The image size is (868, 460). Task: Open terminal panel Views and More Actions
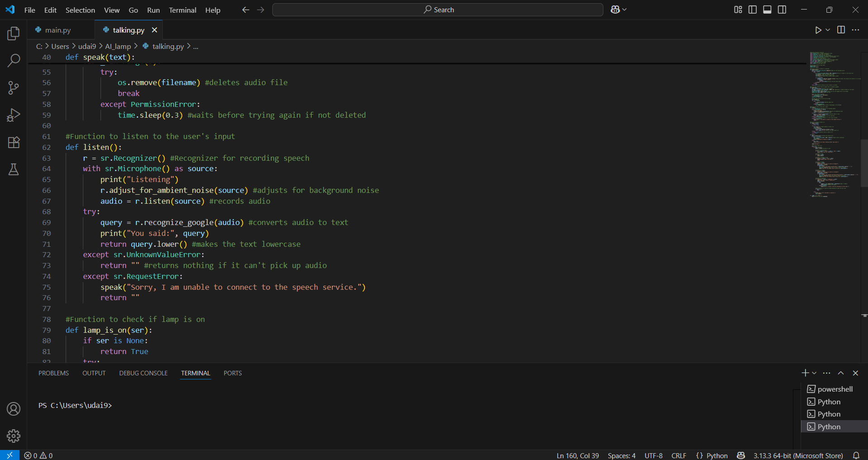tap(827, 373)
